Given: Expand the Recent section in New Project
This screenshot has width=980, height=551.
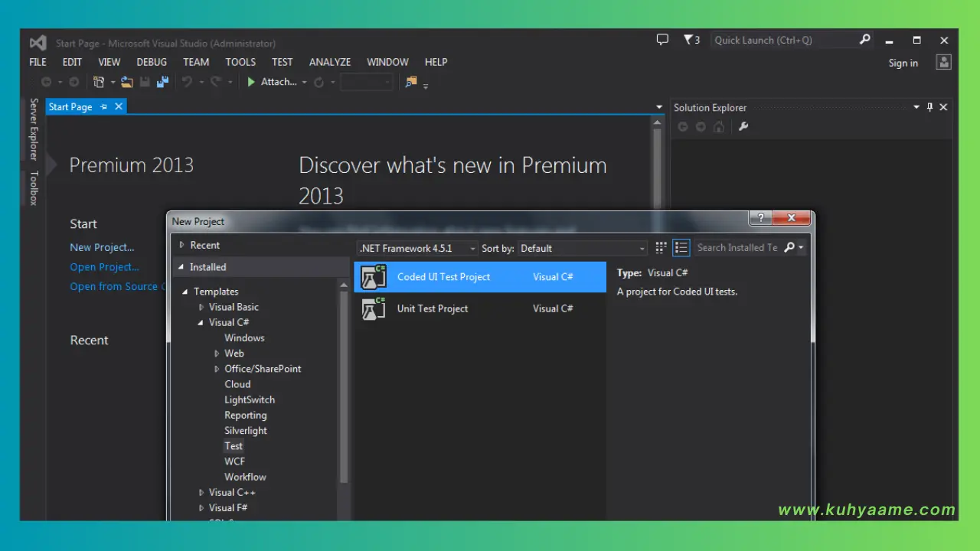Looking at the screenshot, I should [182, 245].
